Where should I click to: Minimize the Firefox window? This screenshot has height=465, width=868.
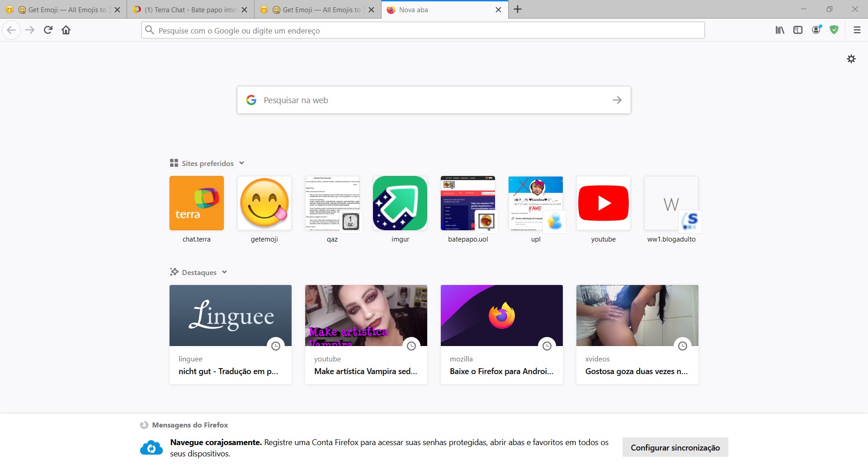804,9
